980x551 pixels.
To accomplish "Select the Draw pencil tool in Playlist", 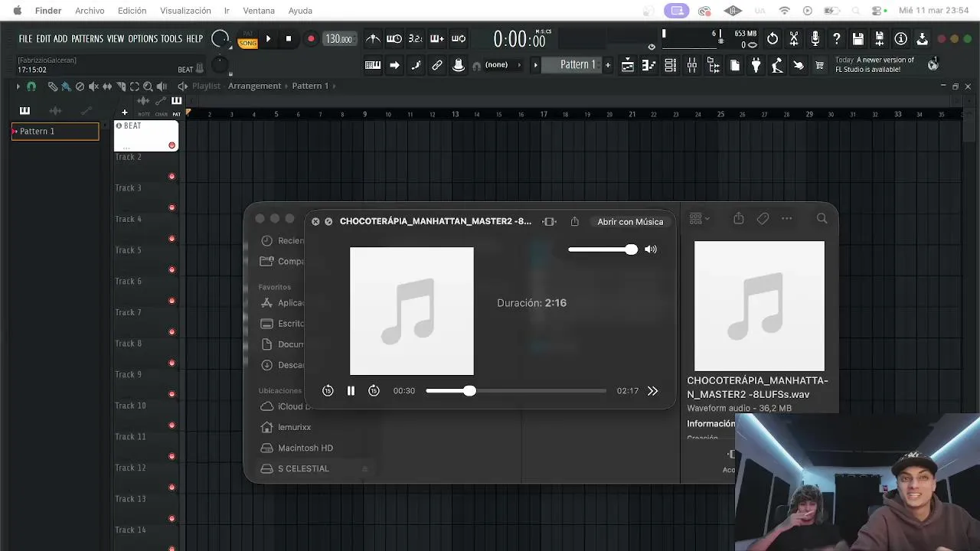I will pos(52,86).
